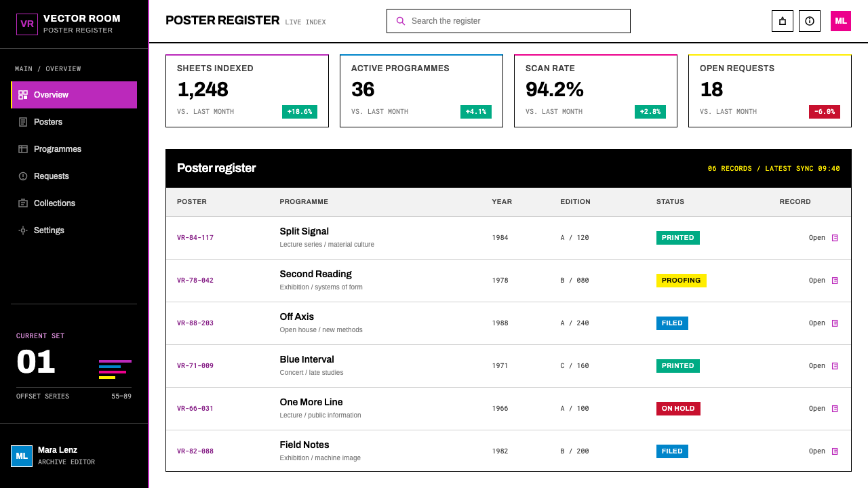Click poster ID VR-82-088
The height and width of the screenshot is (488, 868).
pos(195,451)
